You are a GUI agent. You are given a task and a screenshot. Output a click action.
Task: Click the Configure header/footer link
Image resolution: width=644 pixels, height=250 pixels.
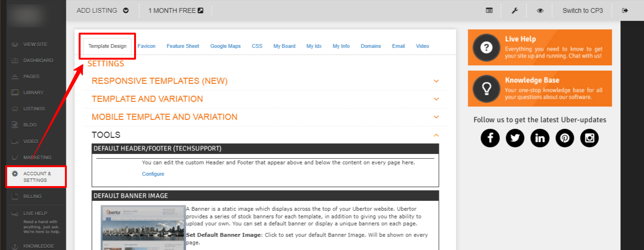point(153,174)
